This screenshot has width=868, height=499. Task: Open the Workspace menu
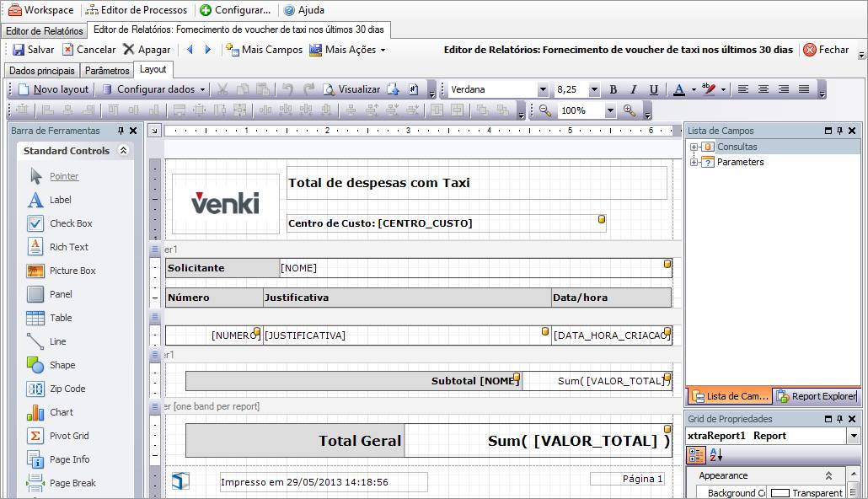pos(41,10)
